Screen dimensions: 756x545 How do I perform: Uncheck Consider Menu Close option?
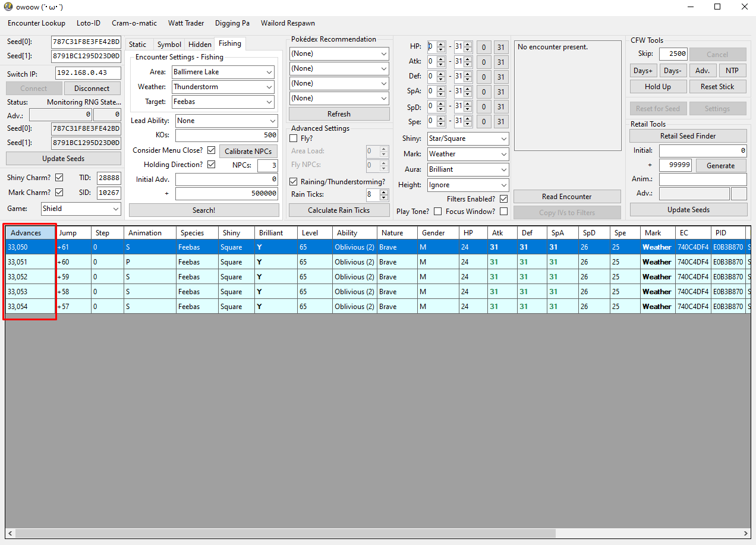click(211, 150)
